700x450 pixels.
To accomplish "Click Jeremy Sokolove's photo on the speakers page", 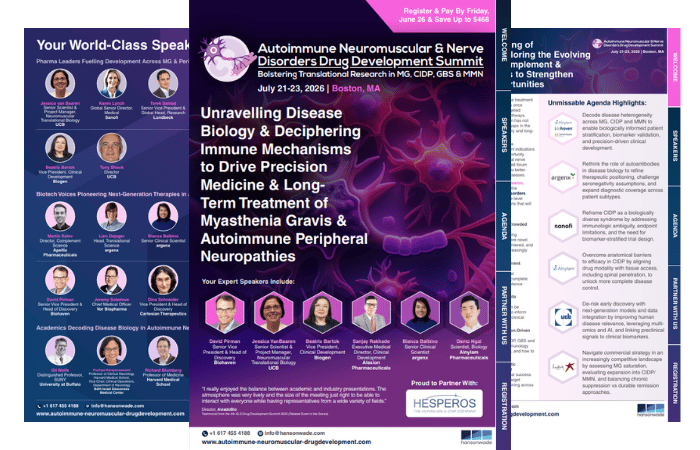I will point(112,280).
